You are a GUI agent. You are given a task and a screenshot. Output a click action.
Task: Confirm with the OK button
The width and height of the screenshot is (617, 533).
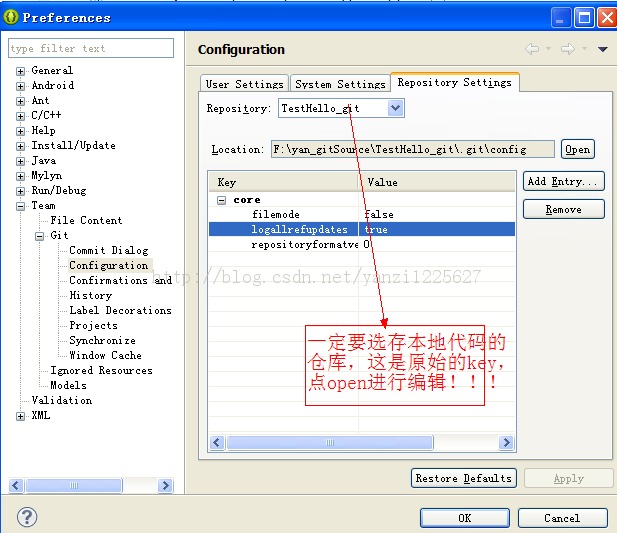tap(464, 518)
